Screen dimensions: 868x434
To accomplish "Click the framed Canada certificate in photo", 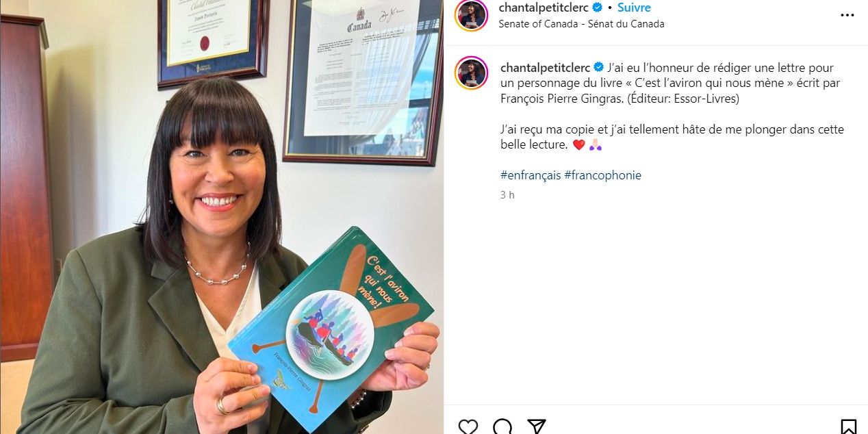I will point(363,82).
